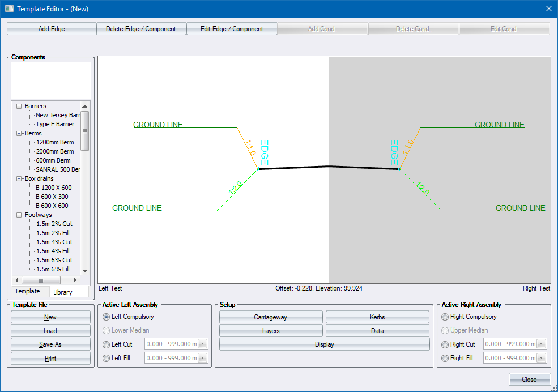Switch to the Template tab

(x=28, y=291)
